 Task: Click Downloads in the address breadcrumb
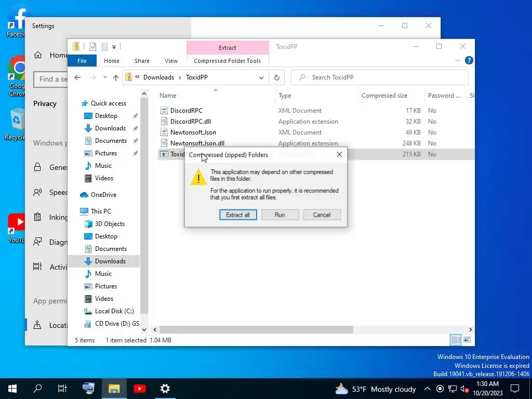click(158, 77)
